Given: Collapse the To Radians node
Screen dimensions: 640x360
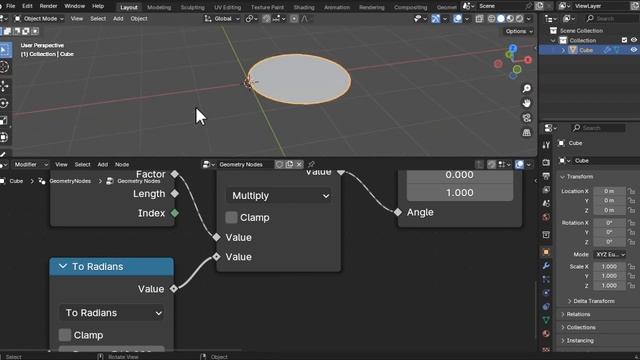Looking at the screenshot, I should [62, 266].
